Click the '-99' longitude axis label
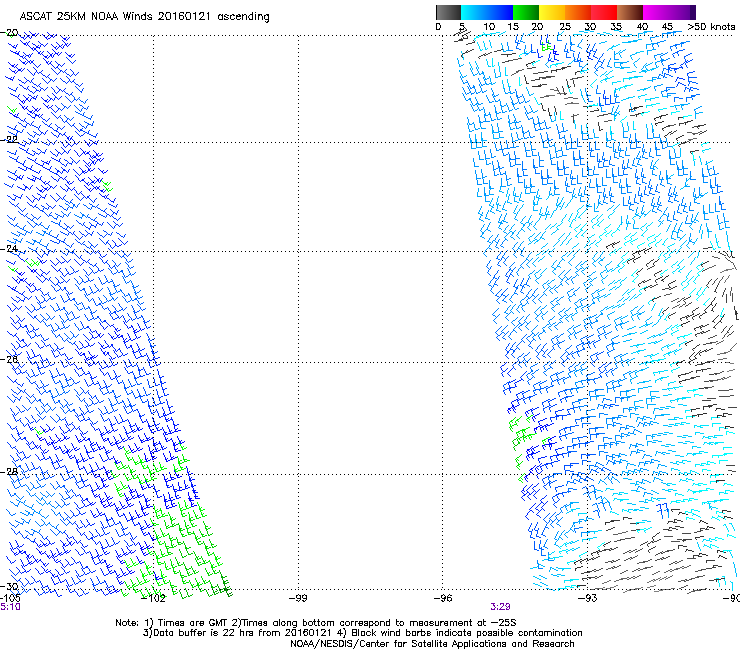 tap(298, 599)
